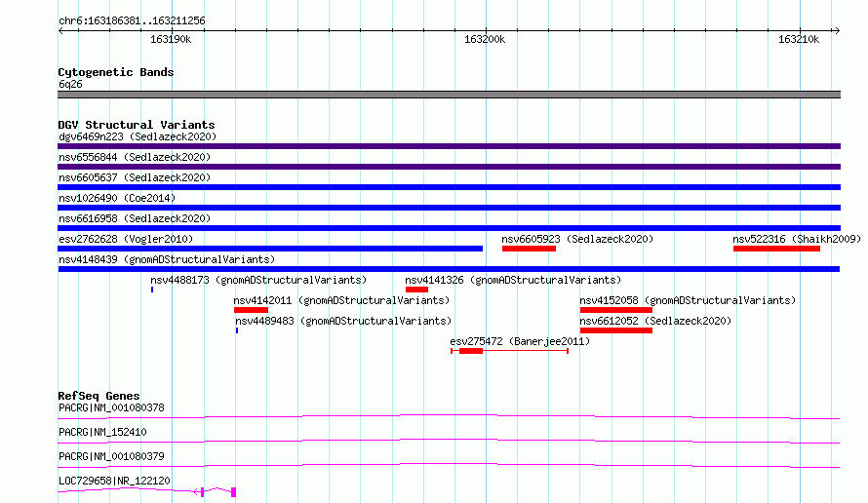Select the esv2762628 (Vogler2010) variant label
The width and height of the screenshot is (868, 503).
tap(126, 239)
